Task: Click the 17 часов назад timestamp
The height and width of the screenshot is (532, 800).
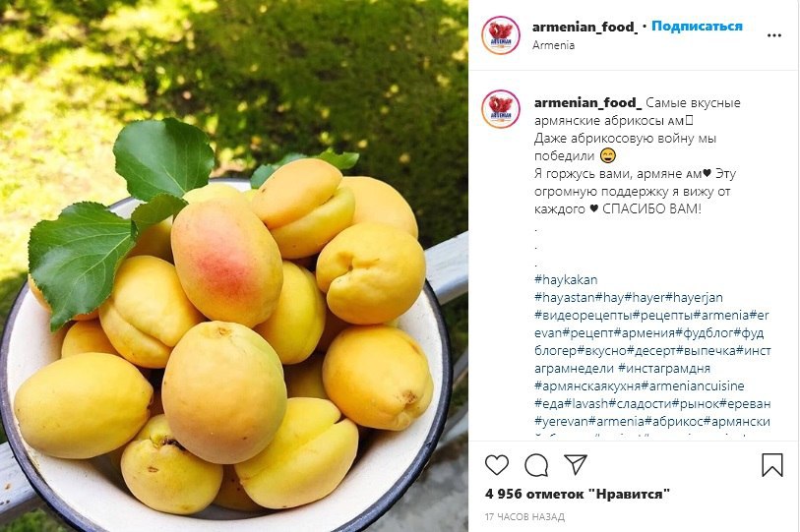Action: [x=524, y=516]
